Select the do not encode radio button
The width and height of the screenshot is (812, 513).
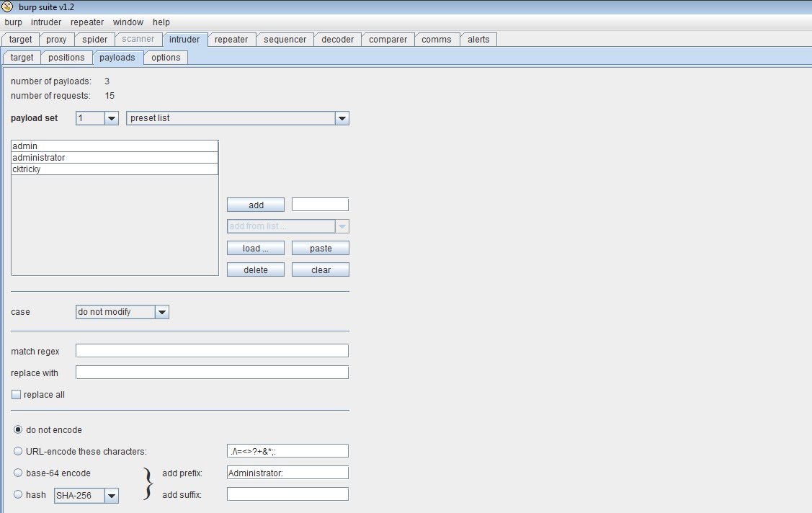point(18,429)
